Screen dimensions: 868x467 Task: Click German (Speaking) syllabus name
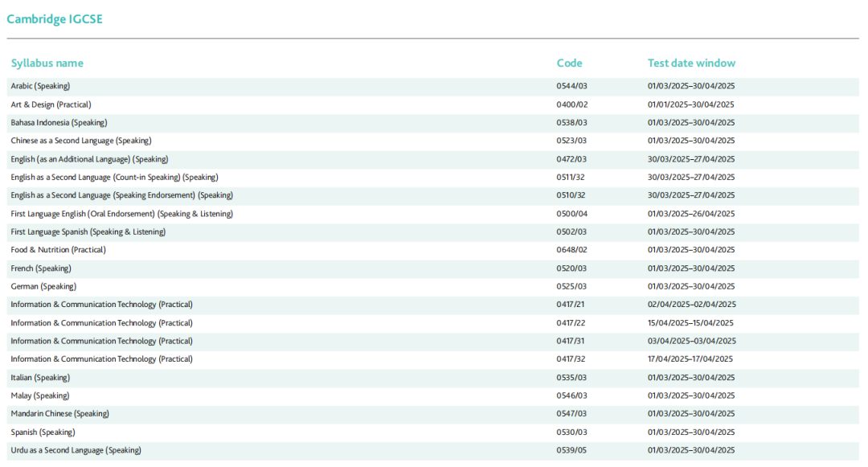point(43,287)
